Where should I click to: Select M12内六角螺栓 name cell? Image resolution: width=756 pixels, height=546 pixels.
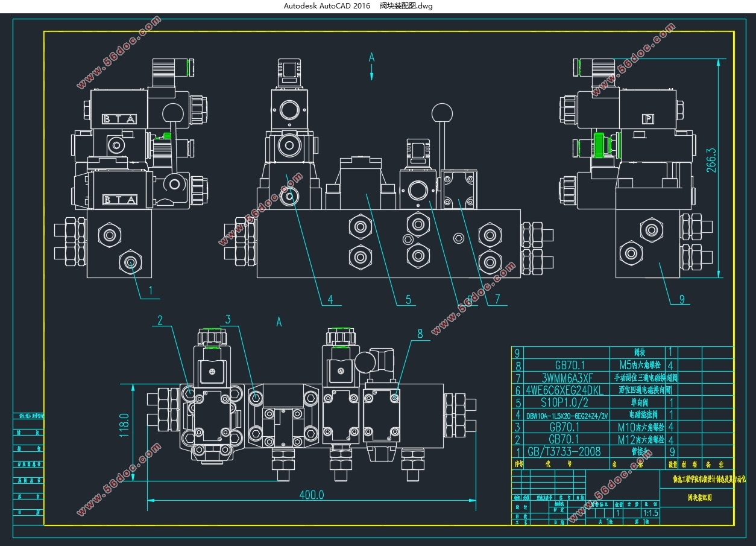tap(640, 439)
